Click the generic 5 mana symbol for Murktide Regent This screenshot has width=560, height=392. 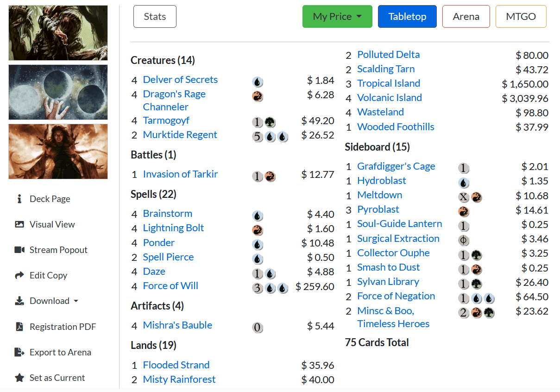(258, 137)
